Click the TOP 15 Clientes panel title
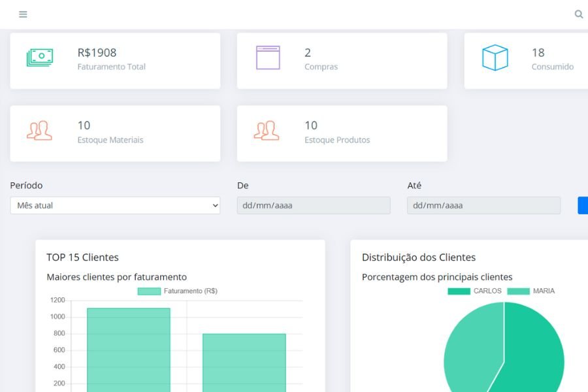The image size is (588, 392). point(82,257)
